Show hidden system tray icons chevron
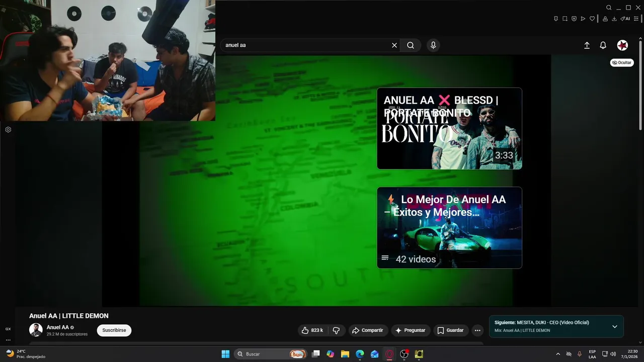 point(558,354)
